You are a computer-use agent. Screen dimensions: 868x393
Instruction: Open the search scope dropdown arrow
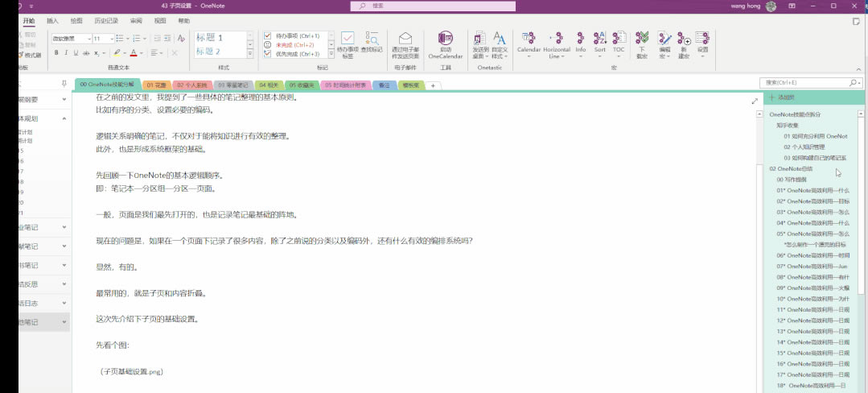pyautogui.click(x=860, y=83)
